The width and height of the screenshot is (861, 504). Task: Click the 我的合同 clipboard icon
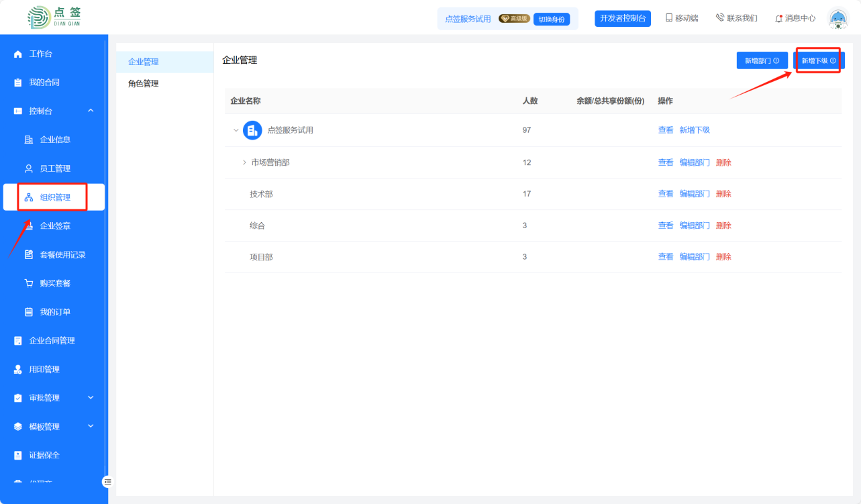tap(18, 83)
